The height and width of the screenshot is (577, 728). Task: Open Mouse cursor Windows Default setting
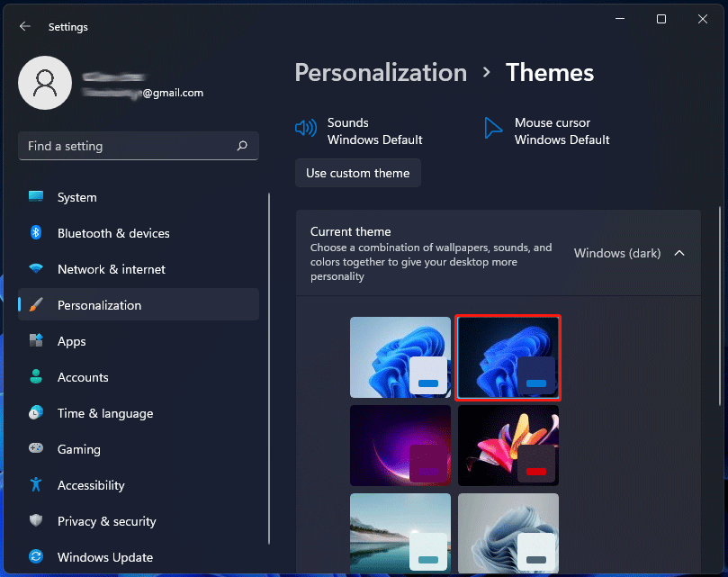tap(546, 131)
